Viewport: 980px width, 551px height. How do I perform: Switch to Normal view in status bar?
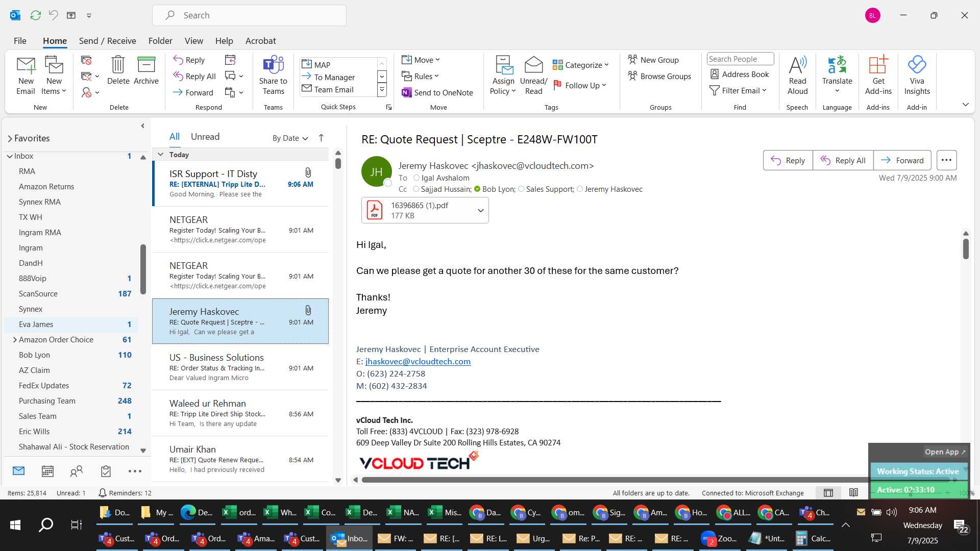point(828,493)
